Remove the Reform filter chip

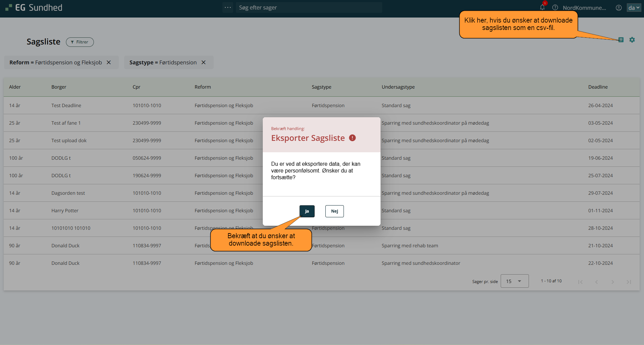109,62
